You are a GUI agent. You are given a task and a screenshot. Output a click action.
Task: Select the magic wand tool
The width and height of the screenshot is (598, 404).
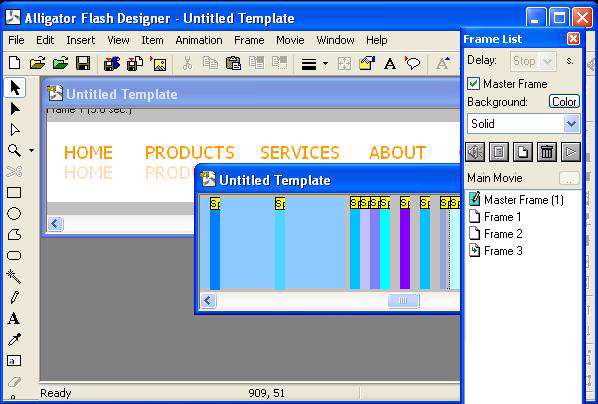click(x=14, y=276)
